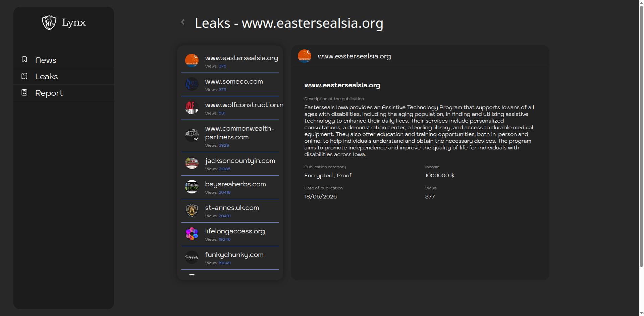Click the wolfconstruction red logo
The image size is (644, 316).
tap(192, 107)
